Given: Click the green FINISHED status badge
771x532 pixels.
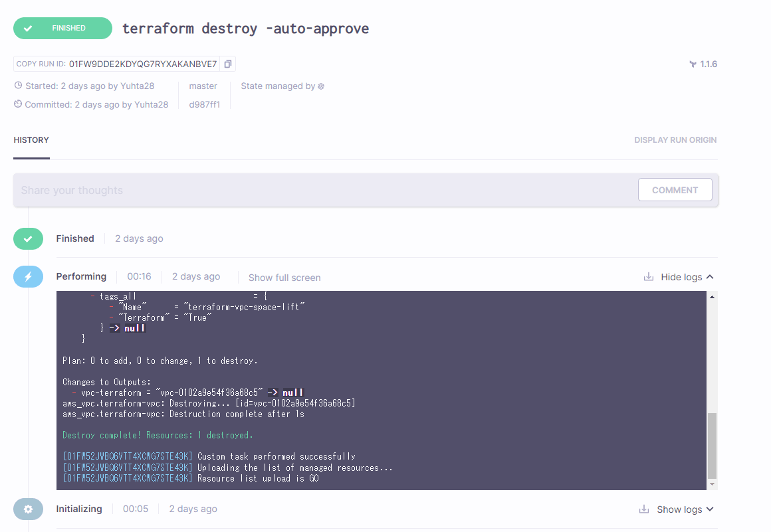Looking at the screenshot, I should (x=62, y=28).
